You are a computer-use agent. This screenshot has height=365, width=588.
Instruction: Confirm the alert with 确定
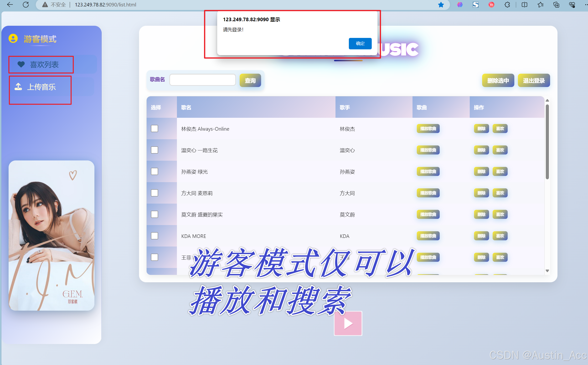coord(360,43)
